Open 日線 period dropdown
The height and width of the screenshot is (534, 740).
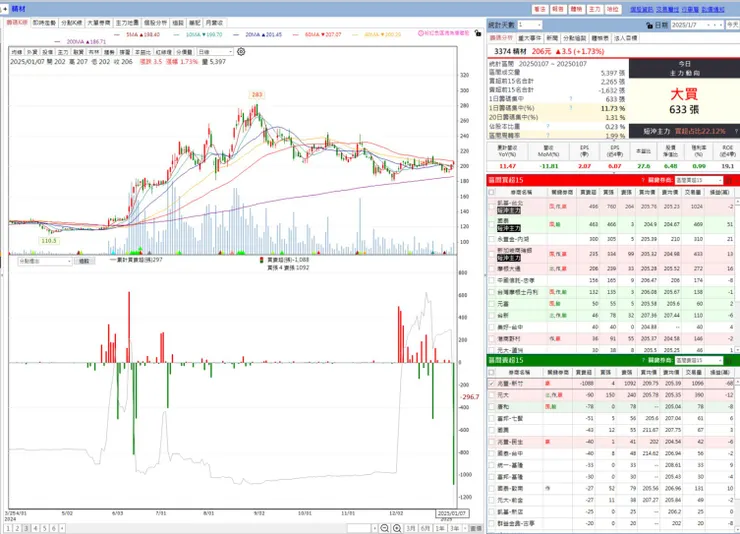tap(215, 52)
